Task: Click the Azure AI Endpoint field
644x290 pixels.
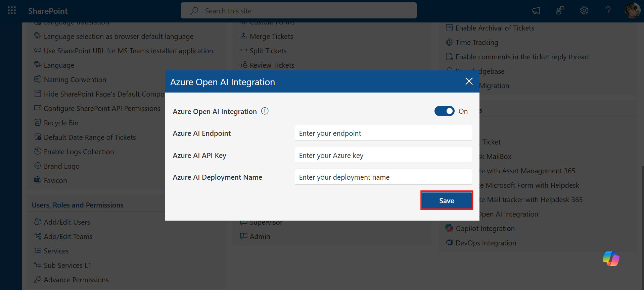Action: click(383, 133)
